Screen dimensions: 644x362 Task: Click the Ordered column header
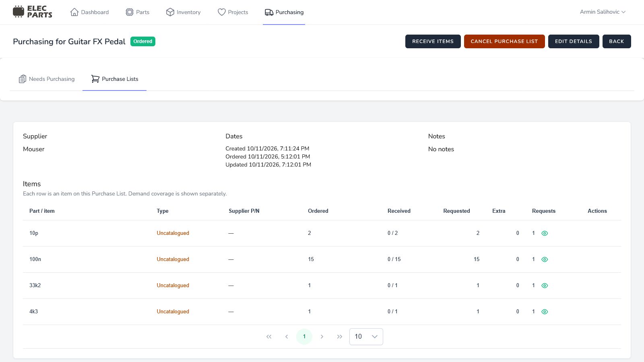(x=318, y=211)
